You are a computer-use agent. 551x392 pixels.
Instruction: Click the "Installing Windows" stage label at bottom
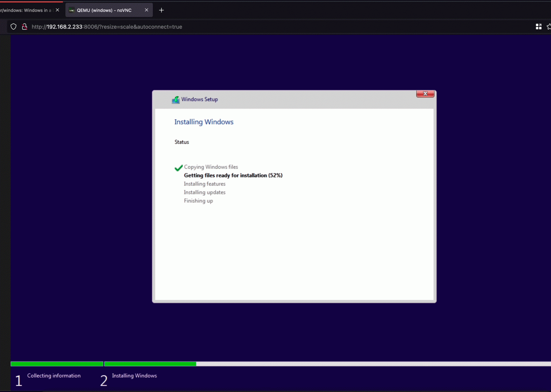point(134,376)
